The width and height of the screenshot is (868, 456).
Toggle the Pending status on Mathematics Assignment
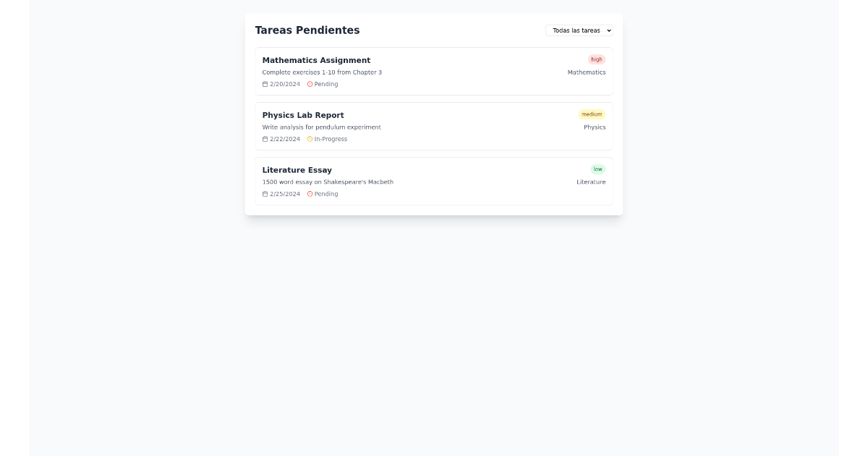pos(323,84)
